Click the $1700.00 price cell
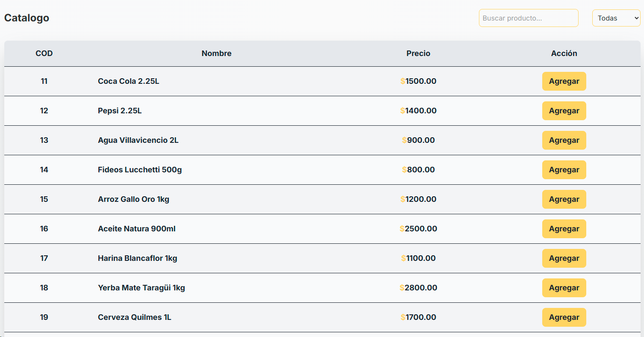The width and height of the screenshot is (644, 337). pyautogui.click(x=418, y=317)
